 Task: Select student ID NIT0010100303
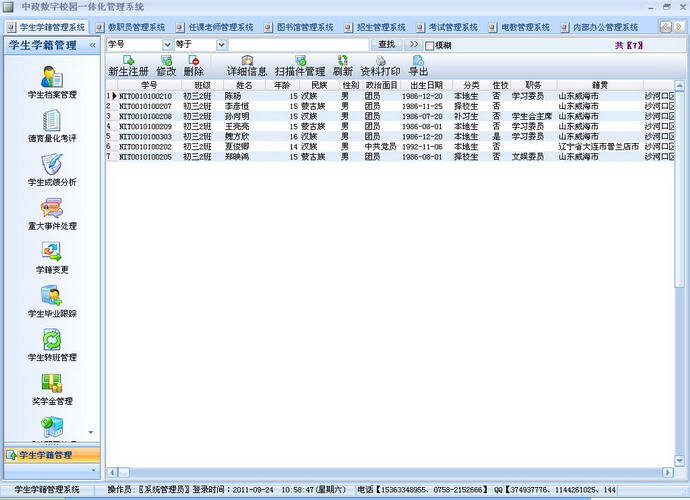(146, 136)
